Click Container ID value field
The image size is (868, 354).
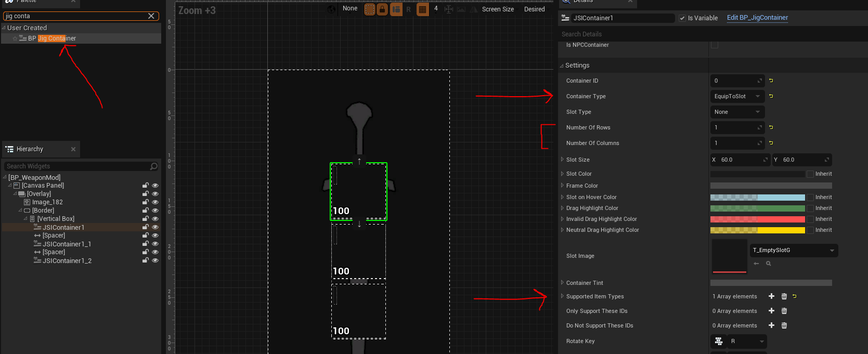click(737, 81)
